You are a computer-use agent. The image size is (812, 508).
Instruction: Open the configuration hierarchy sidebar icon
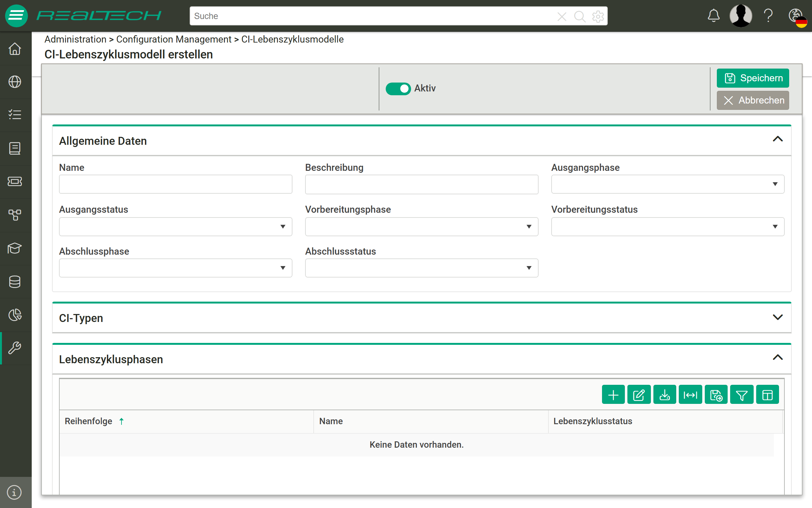tap(15, 215)
